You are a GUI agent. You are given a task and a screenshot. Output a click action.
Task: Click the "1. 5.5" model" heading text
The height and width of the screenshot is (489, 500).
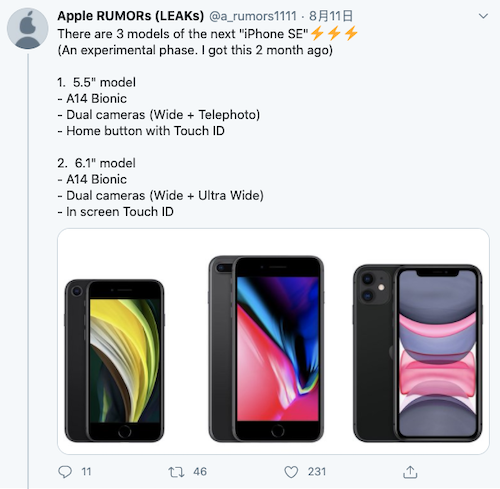(x=96, y=82)
